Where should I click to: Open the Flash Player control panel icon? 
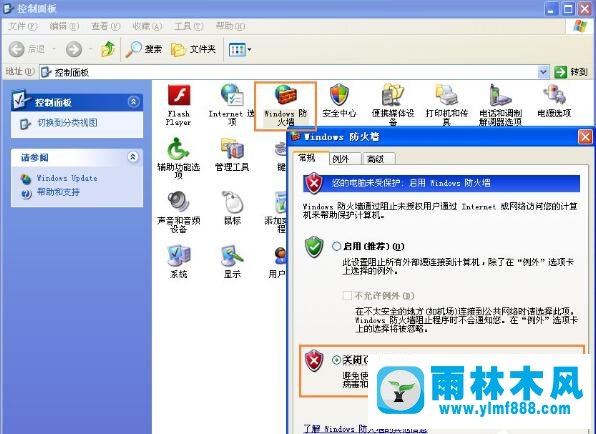click(179, 105)
